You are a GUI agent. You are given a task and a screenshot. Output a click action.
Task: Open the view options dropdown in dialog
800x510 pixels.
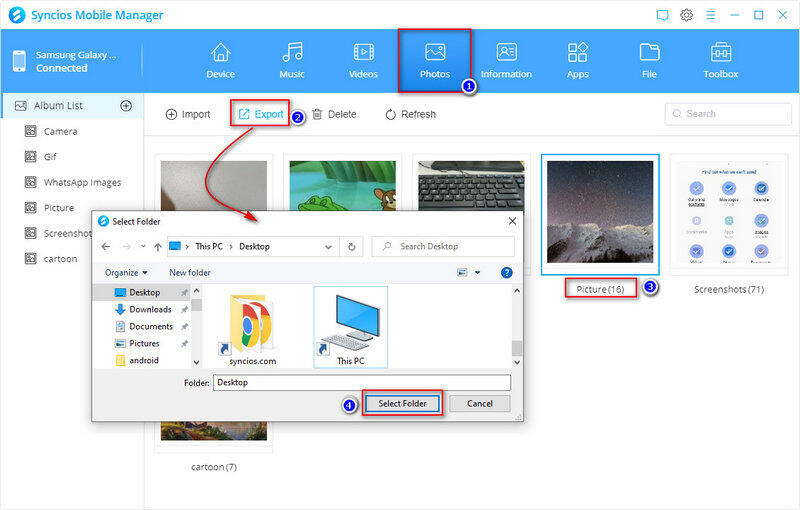[477, 272]
